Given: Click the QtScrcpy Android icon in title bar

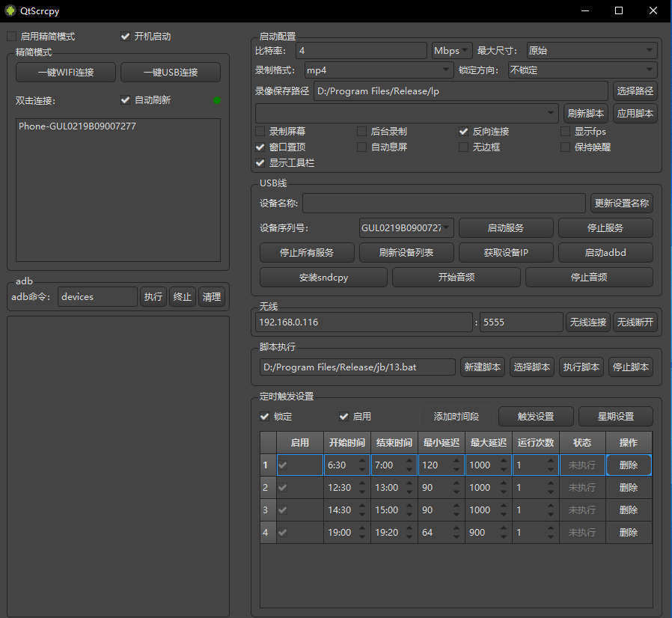Looking at the screenshot, I should click(10, 10).
